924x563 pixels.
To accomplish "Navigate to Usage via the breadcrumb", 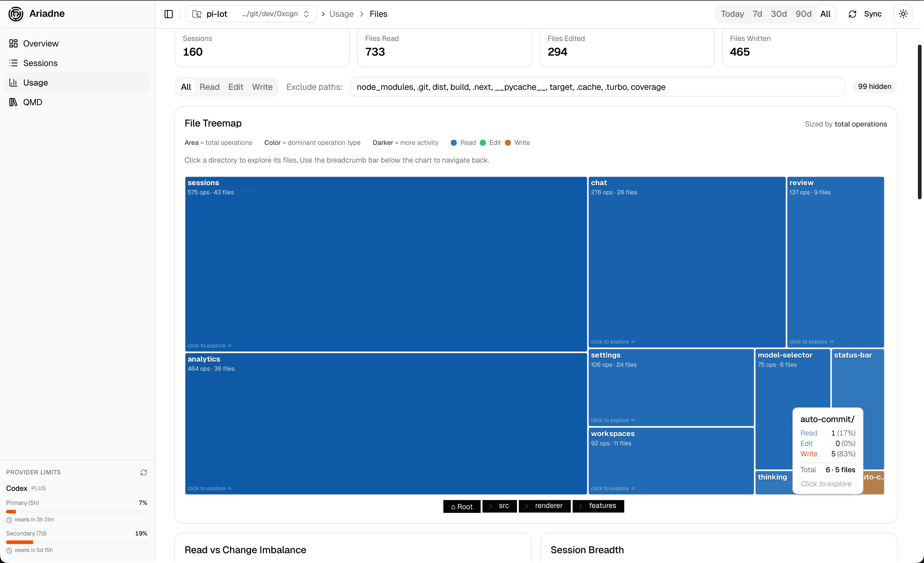I will point(341,13).
